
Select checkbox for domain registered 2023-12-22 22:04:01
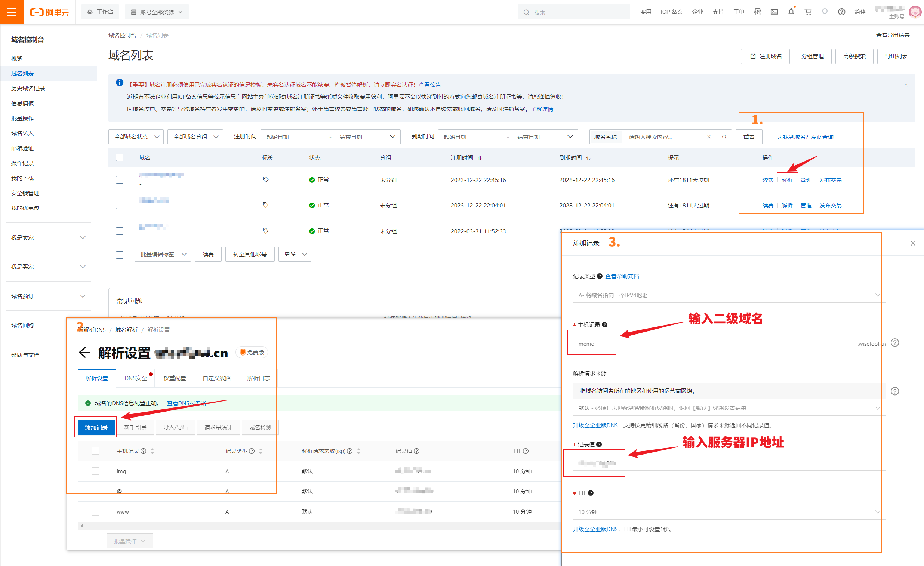pyautogui.click(x=120, y=206)
